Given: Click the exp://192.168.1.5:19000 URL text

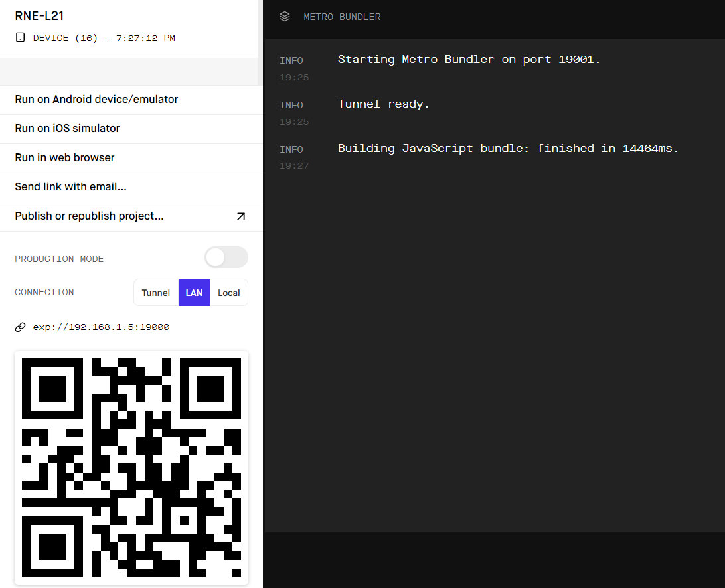Looking at the screenshot, I should (102, 327).
